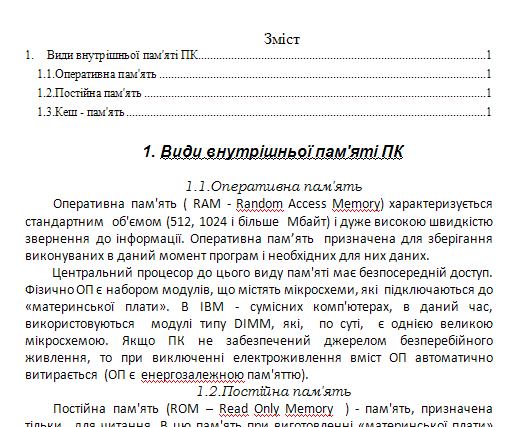Image resolution: width=508 pixels, height=427 pixels.
Task: Click italic subheading '1.2.Постійна пам'ять'
Action: pos(274,391)
